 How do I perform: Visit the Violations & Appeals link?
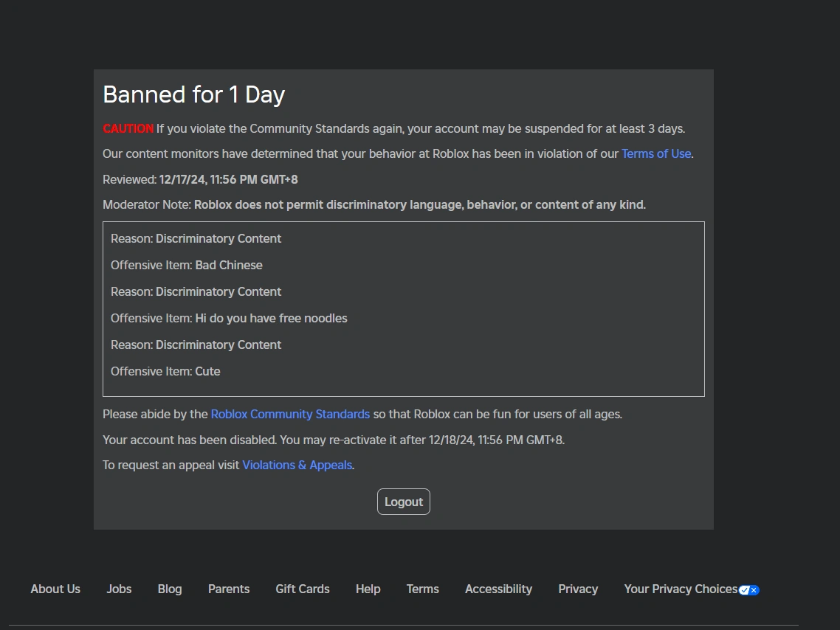click(297, 465)
